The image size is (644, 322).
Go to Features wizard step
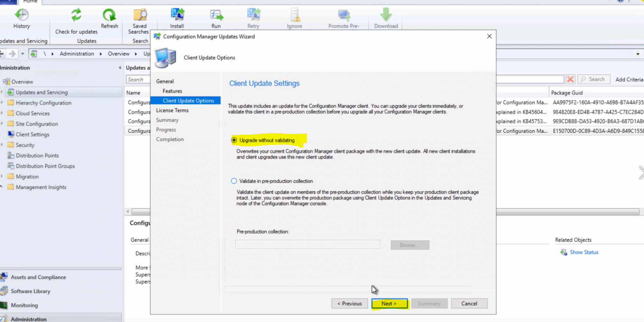click(x=172, y=91)
